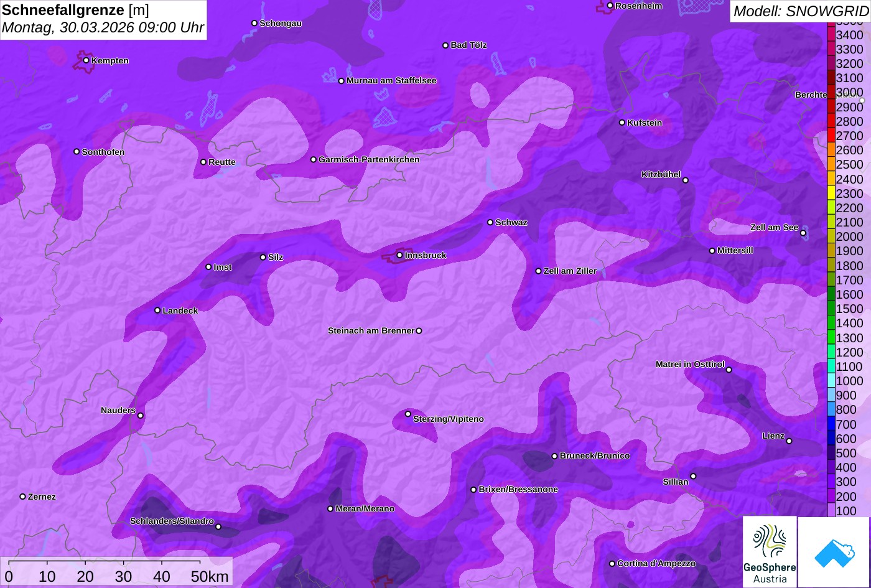The width and height of the screenshot is (871, 588).
Task: Click the Cortina d'Ampezzo label
Action: (x=656, y=563)
